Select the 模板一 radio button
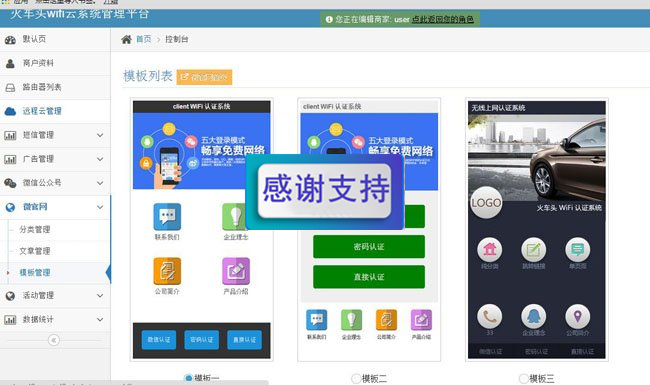 tap(188, 378)
